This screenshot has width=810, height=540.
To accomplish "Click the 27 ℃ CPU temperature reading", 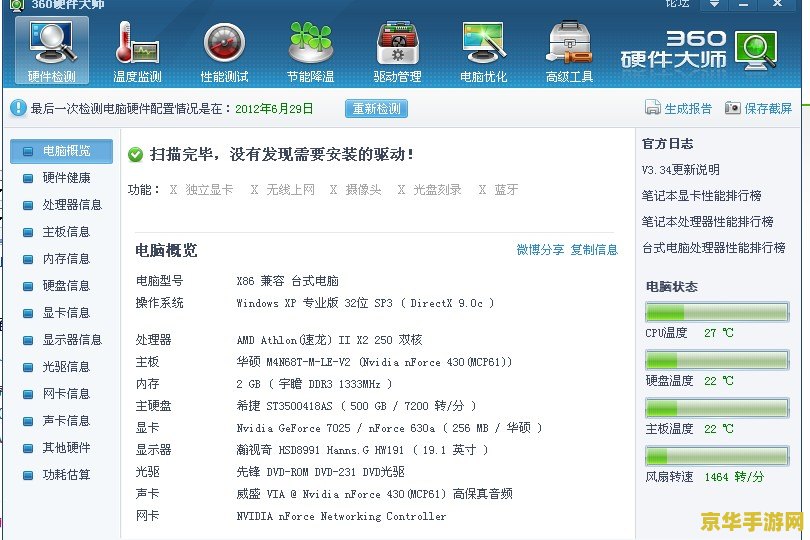I will pyautogui.click(x=719, y=333).
